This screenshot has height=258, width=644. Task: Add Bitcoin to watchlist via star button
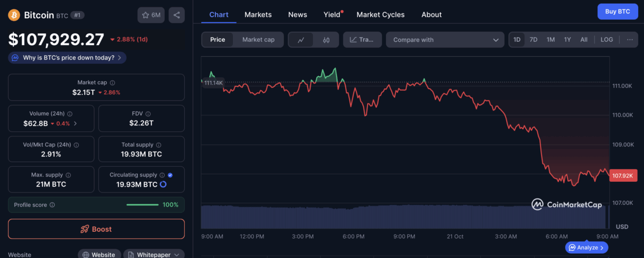point(151,15)
